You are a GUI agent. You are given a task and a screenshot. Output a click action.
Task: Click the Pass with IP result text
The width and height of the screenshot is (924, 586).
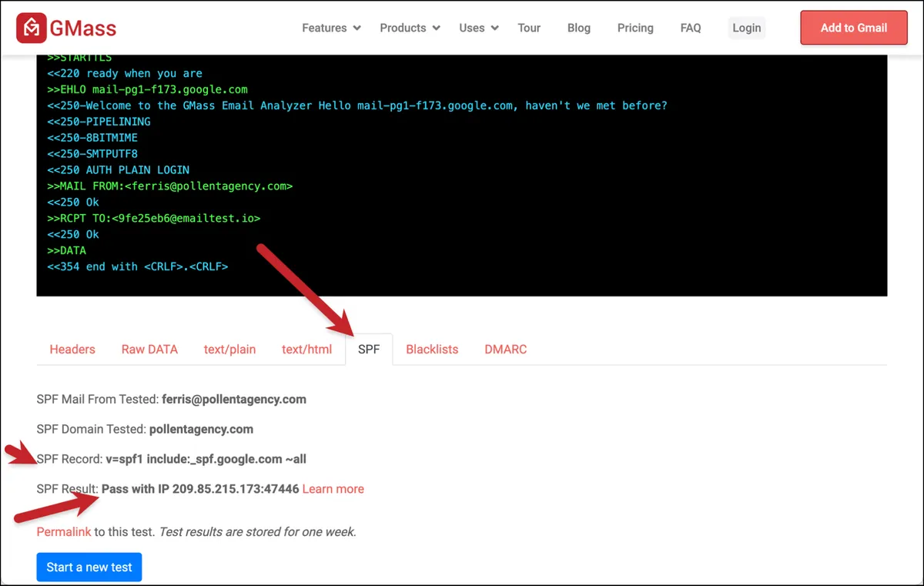click(x=200, y=489)
